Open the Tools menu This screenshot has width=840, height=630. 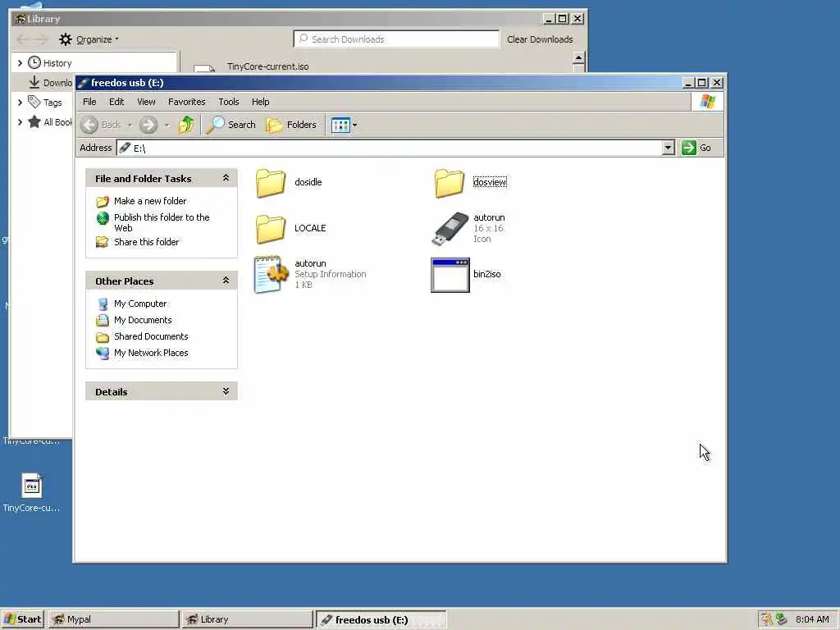228,102
